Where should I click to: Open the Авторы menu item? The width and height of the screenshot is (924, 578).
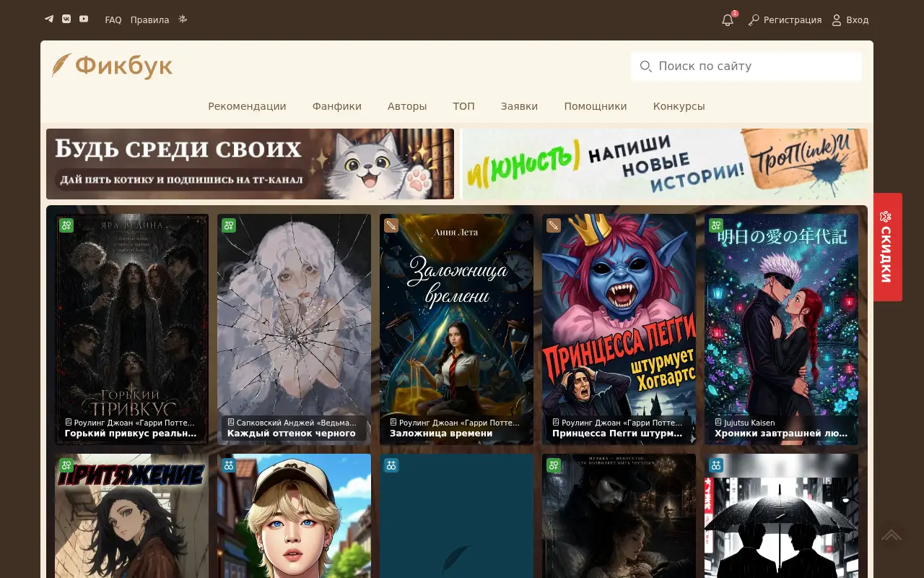(x=407, y=106)
